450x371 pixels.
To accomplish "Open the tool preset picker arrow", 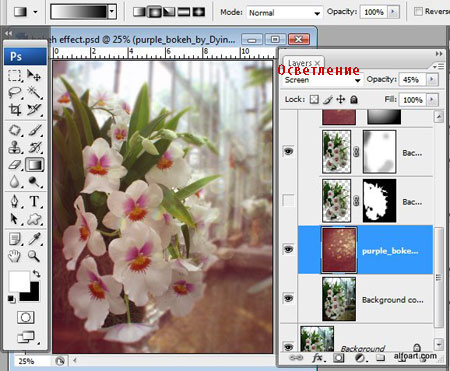I will tap(35, 12).
